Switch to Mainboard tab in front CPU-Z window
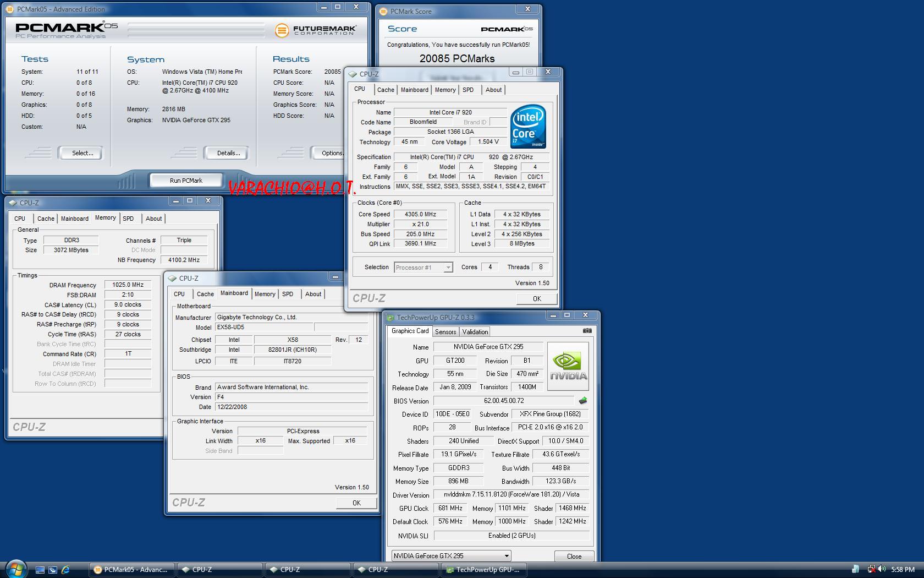The image size is (924, 578). (x=414, y=90)
